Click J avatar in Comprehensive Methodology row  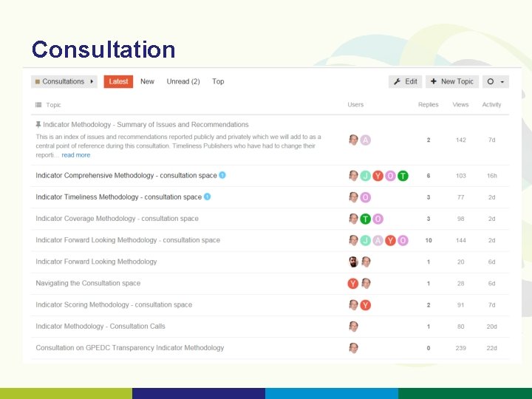(366, 176)
